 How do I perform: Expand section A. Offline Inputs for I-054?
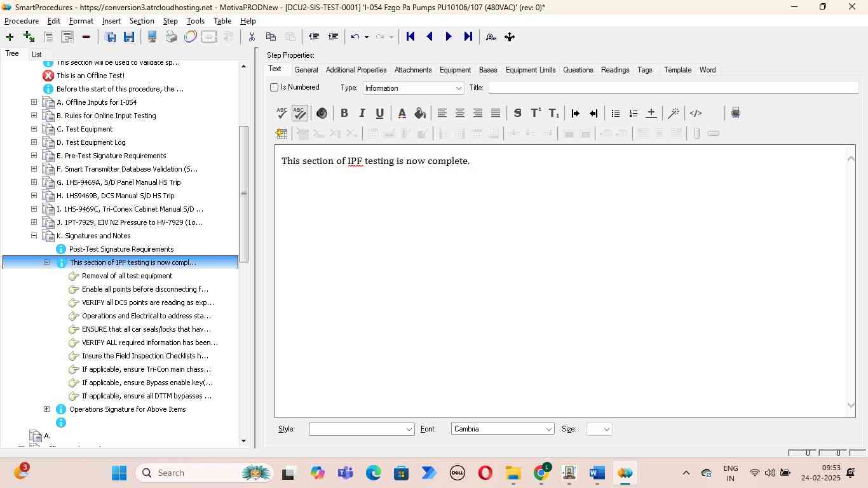coord(34,102)
